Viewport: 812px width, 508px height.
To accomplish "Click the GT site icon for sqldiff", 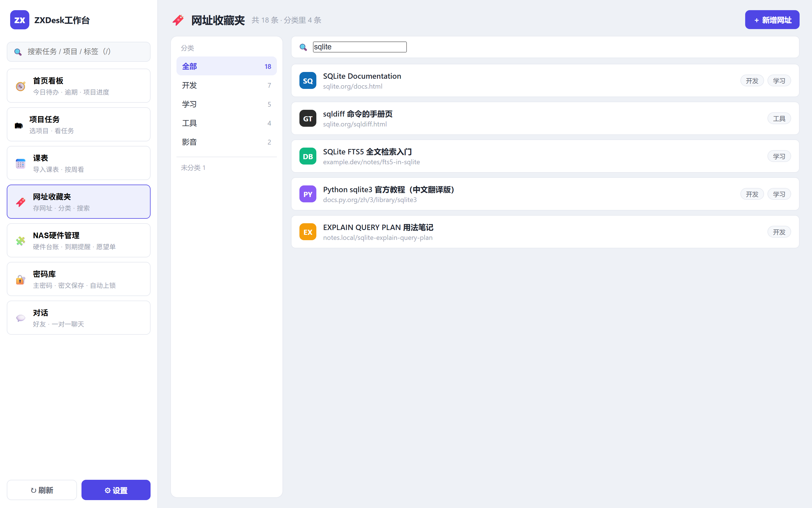I will point(308,118).
